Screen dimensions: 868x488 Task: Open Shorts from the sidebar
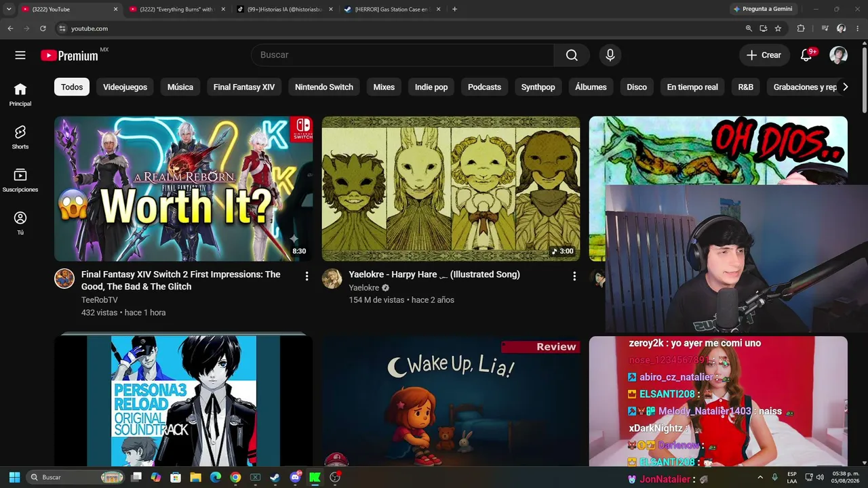click(x=20, y=138)
